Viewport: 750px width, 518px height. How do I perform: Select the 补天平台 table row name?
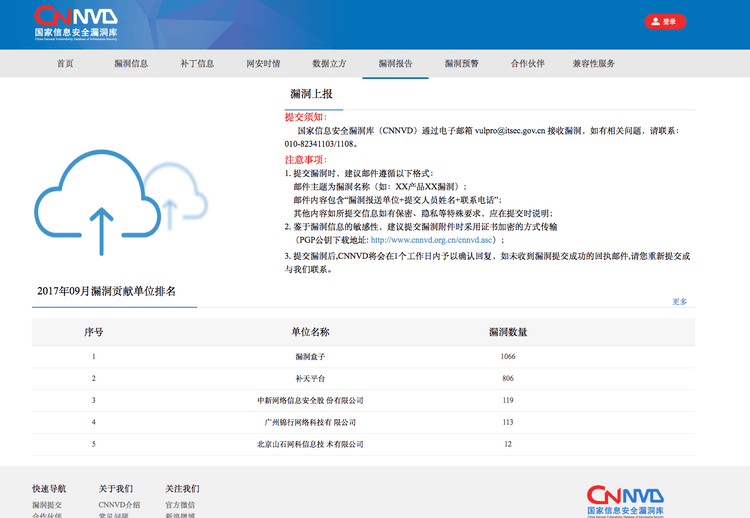pos(310,379)
